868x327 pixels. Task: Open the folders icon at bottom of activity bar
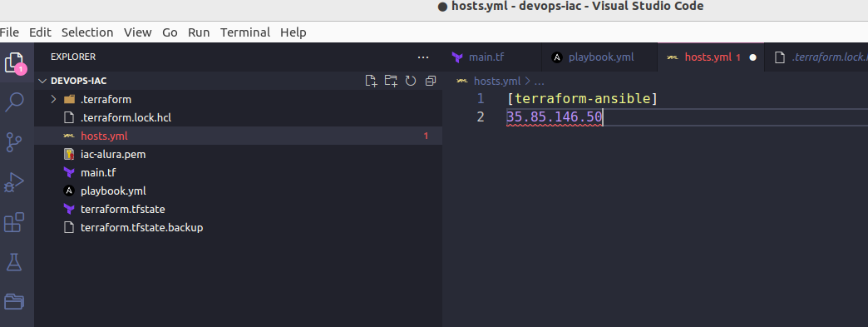coord(14,301)
